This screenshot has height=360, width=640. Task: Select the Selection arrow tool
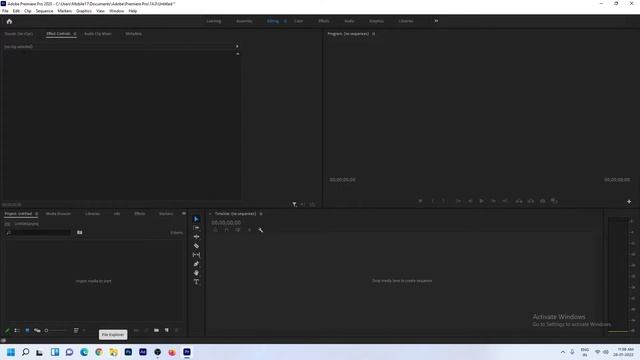click(x=196, y=219)
